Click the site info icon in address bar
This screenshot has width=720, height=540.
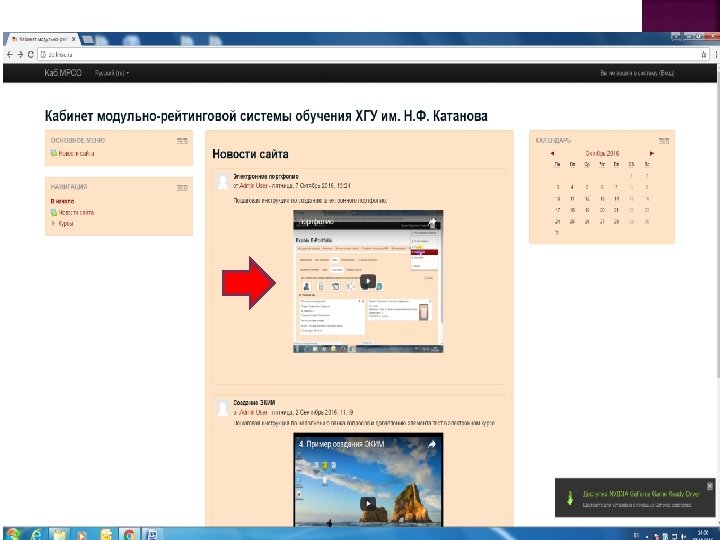pyautogui.click(x=43, y=54)
